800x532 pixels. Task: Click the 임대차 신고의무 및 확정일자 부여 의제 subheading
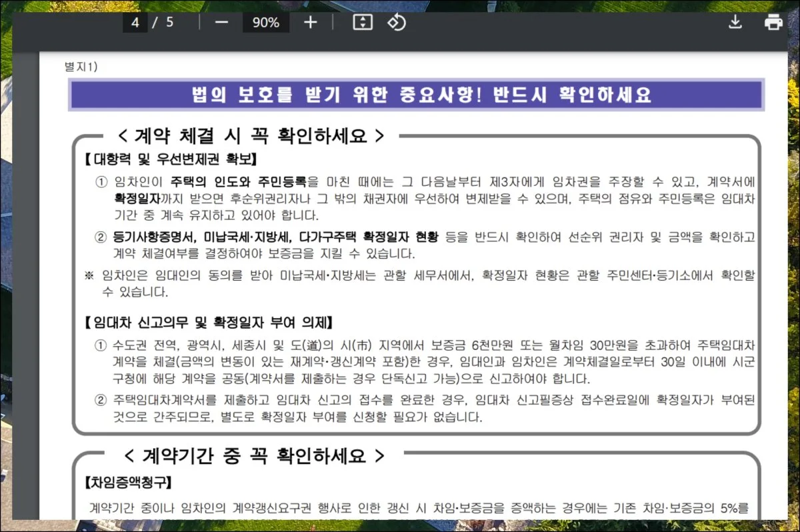[x=209, y=323]
